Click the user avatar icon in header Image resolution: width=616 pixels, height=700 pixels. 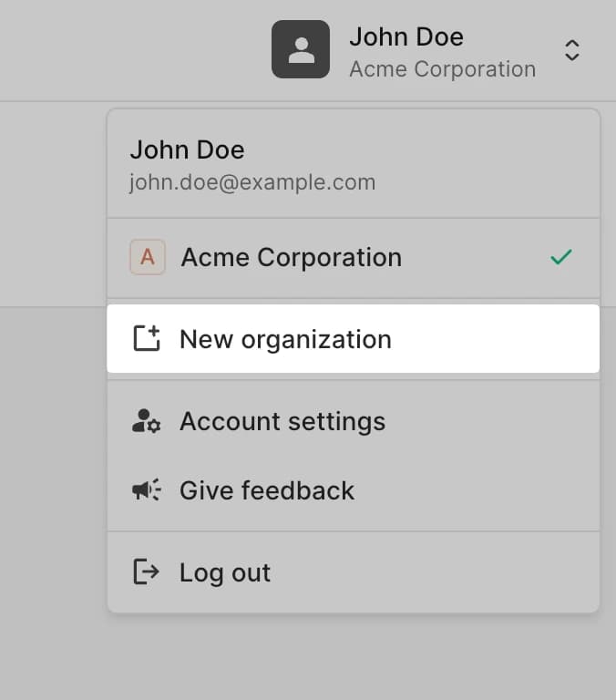[x=301, y=49]
